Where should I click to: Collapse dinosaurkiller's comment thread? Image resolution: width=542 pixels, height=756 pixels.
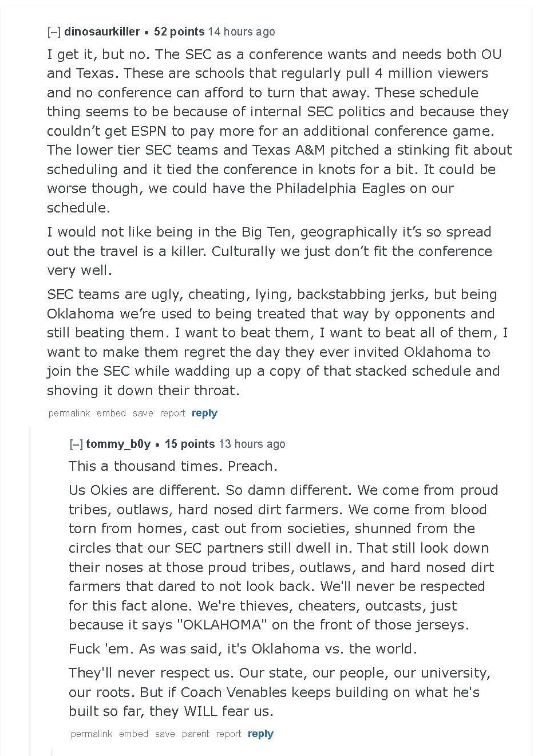(54, 32)
